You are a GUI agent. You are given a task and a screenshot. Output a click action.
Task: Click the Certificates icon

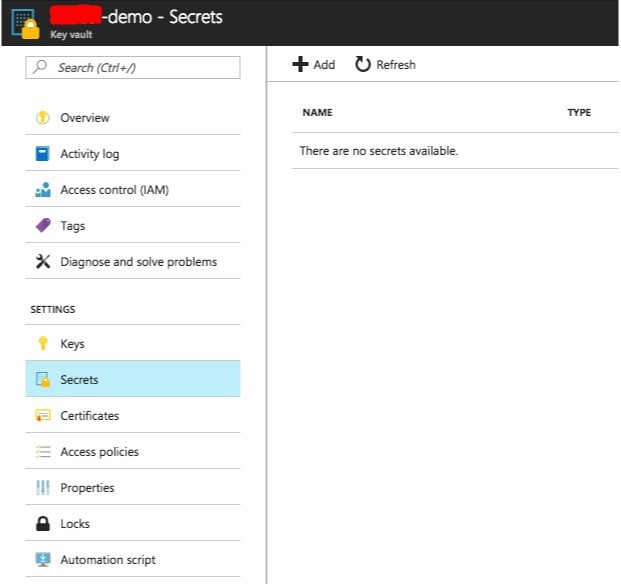click(43, 415)
